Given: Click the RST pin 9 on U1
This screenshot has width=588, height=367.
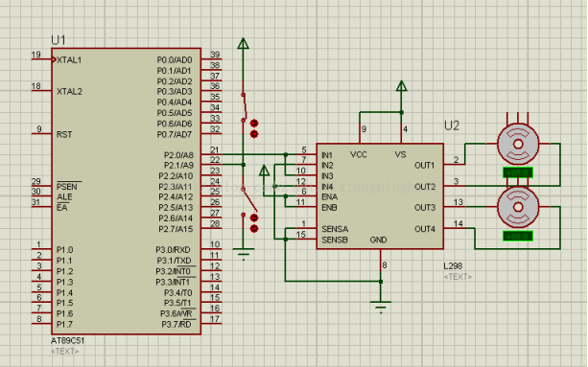Looking at the screenshot, I should 41,133.
